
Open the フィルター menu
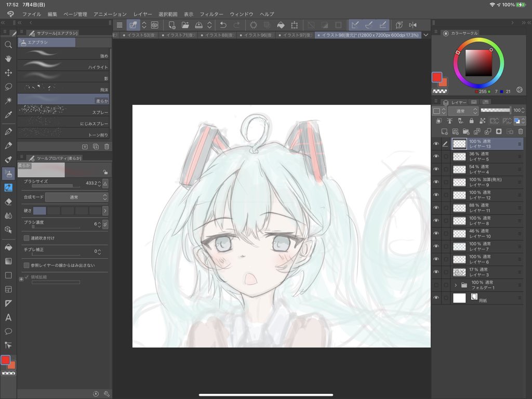click(x=211, y=14)
